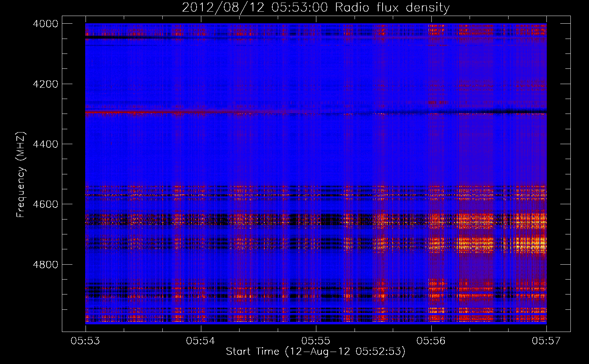
Task: Click the '4000' frequency axis label
Action: [x=46, y=24]
